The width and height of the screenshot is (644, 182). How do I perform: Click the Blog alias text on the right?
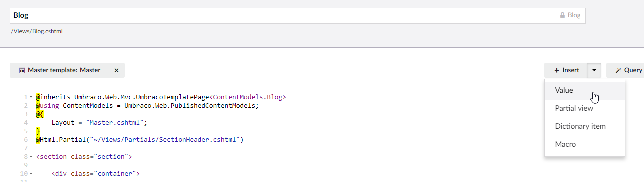(574, 15)
